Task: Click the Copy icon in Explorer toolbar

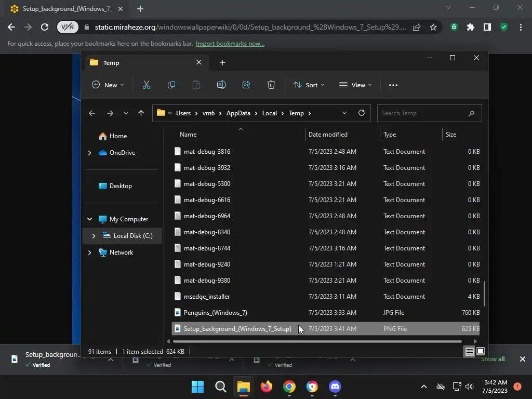Action: coord(171,85)
